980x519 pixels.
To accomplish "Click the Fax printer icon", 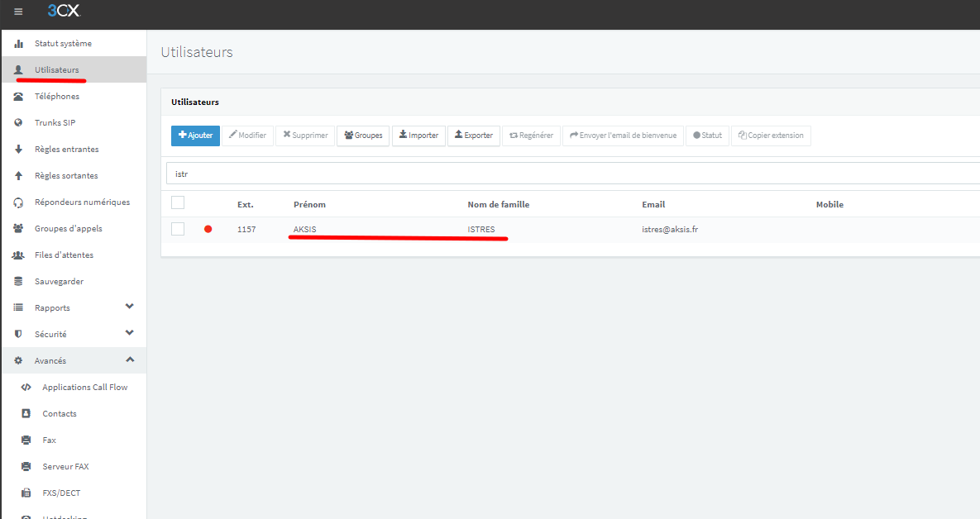I will point(26,440).
